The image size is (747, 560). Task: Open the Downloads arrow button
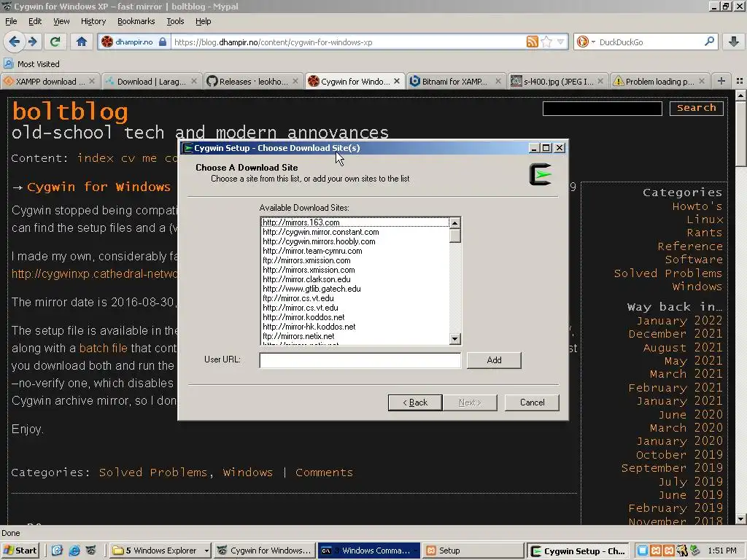pos(734,42)
